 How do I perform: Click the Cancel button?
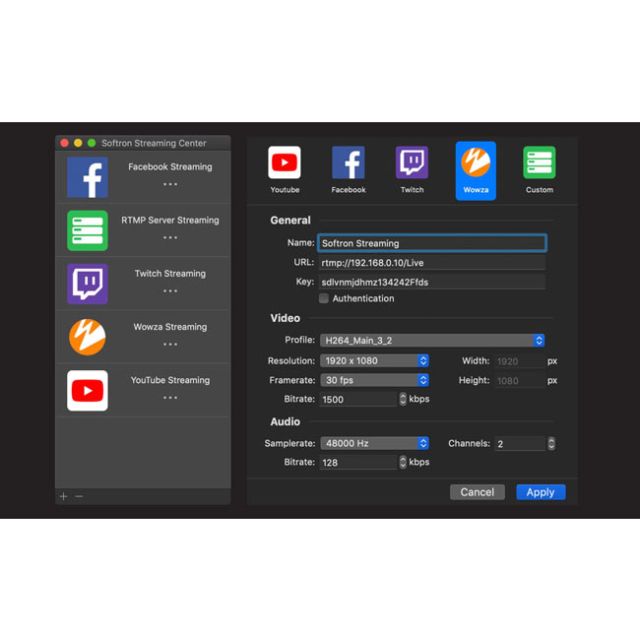click(477, 492)
